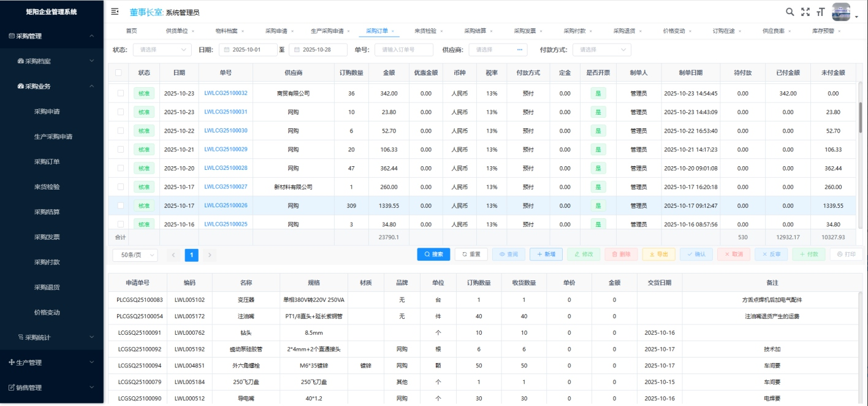Switch to the 来货检验 tab
Screen dimensions: 868x406
tap(425, 31)
